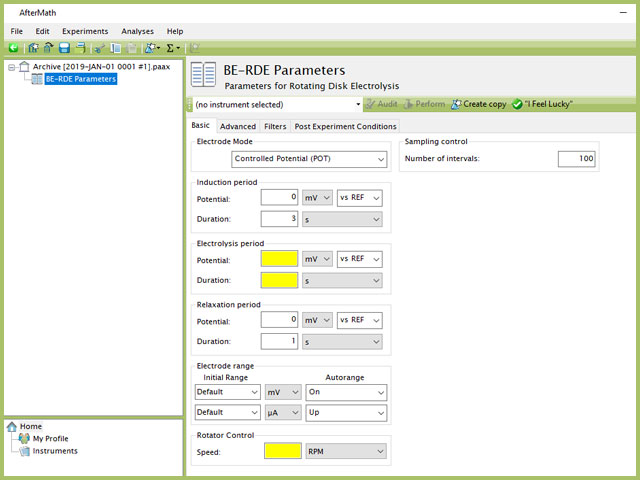640x480 pixels.
Task: Select the Basic tab
Action: click(200, 125)
